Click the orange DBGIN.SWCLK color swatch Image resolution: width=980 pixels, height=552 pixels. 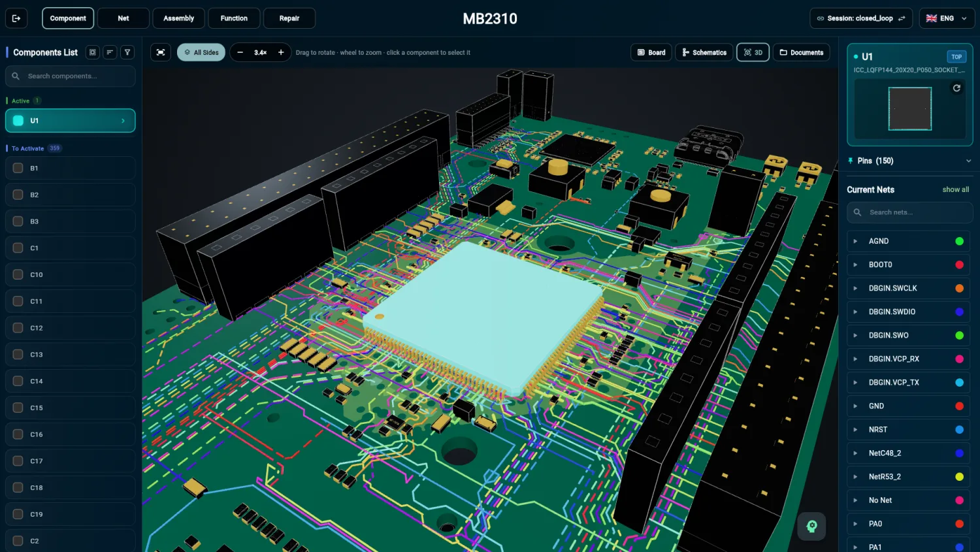[959, 288]
